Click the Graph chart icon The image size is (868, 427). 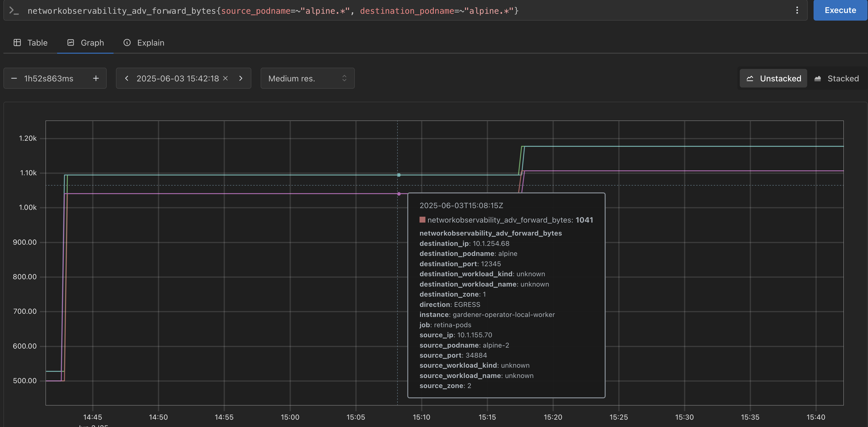click(71, 42)
